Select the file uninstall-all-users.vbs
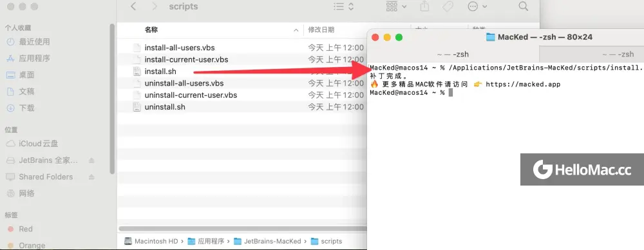 [x=184, y=84]
